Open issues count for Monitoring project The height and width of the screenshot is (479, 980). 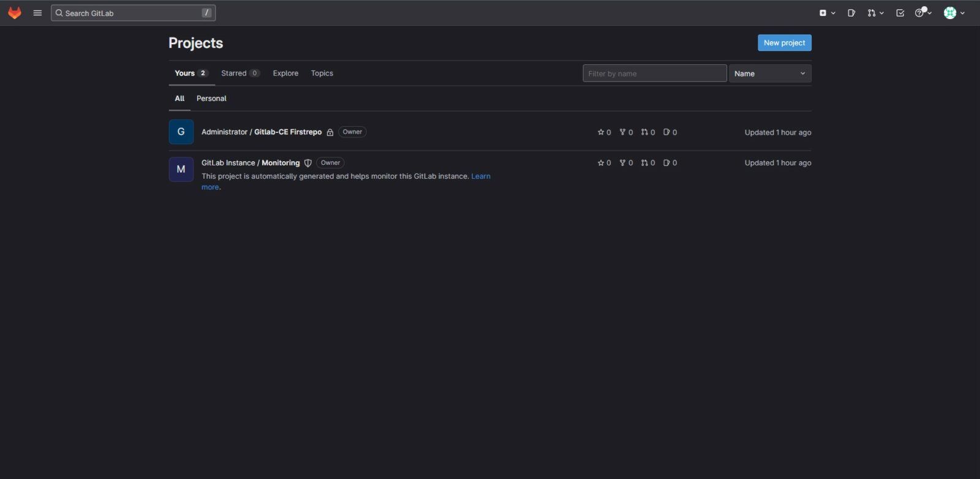[670, 163]
